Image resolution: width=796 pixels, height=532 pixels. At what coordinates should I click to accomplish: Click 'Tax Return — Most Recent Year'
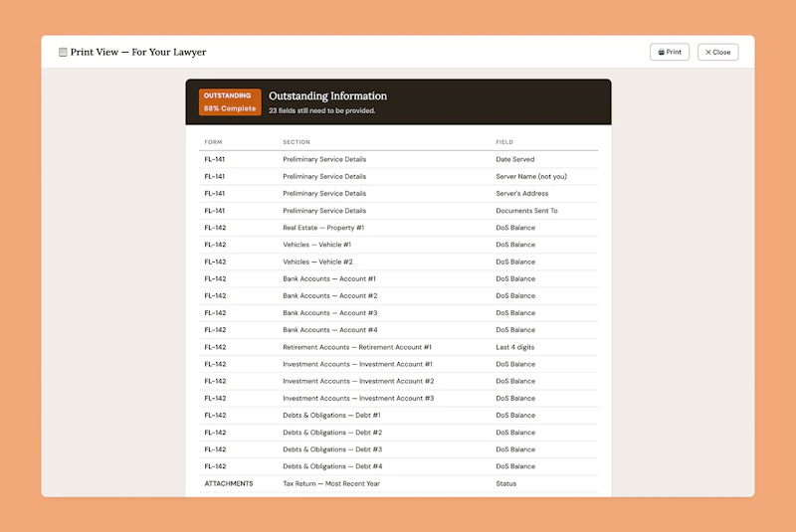(x=331, y=483)
